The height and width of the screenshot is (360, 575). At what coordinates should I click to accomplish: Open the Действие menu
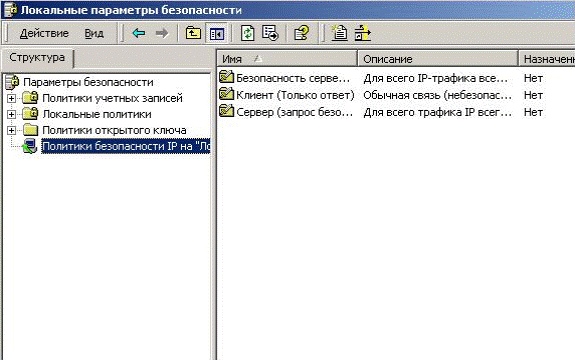point(44,33)
